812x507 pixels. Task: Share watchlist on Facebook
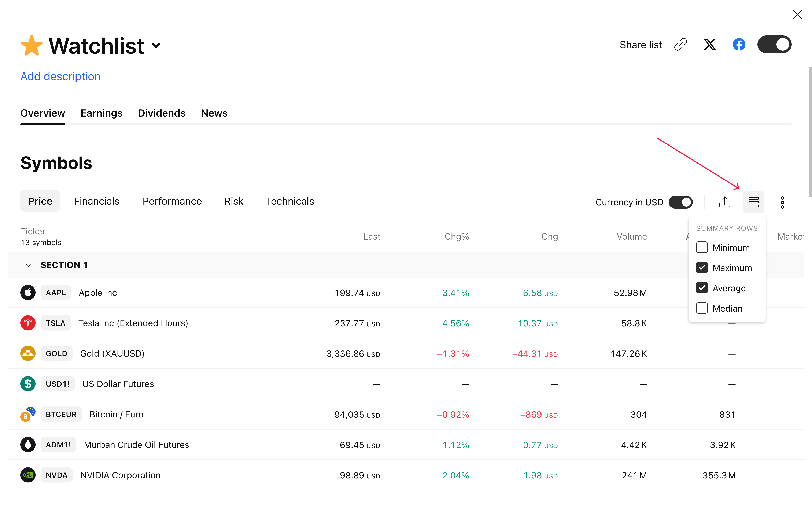pos(738,45)
